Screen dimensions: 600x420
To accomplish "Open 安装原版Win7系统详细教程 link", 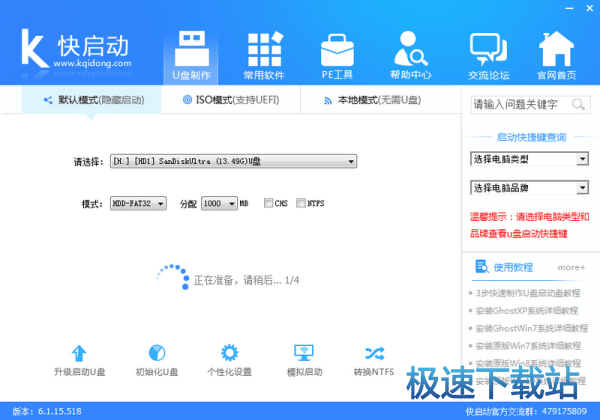I will tap(528, 346).
